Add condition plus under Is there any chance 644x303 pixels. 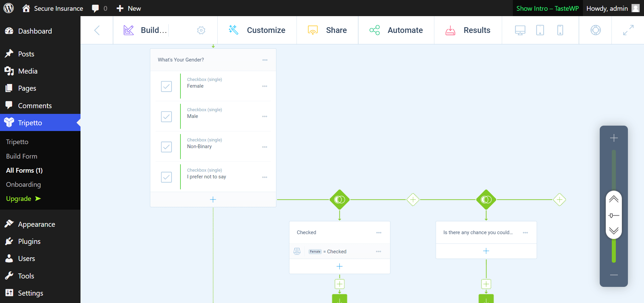click(x=486, y=251)
